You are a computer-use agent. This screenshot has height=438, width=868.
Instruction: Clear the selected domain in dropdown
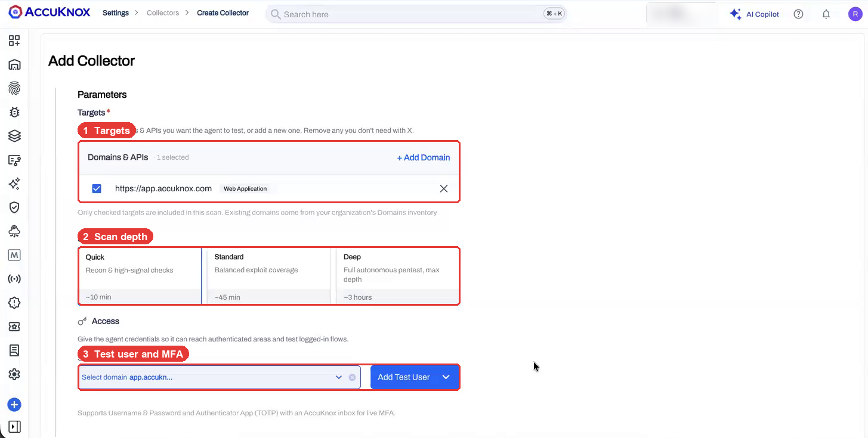coord(352,377)
